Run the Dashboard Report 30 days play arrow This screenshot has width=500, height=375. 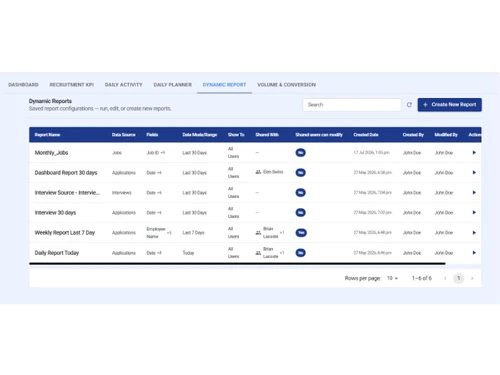pyautogui.click(x=474, y=173)
